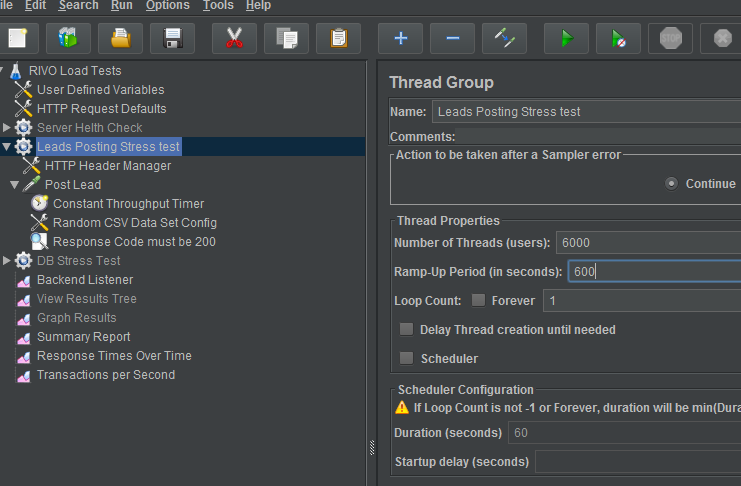Click the Server Helth Check gear icon
741x486 pixels.
[x=23, y=128]
